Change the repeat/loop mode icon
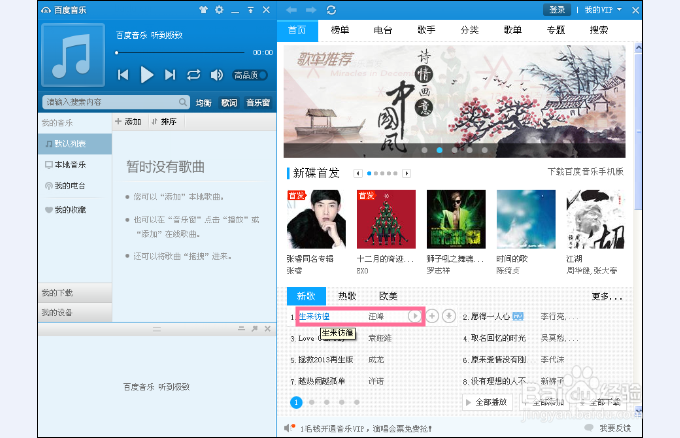Viewport: 680px width, 438px height. pos(193,75)
